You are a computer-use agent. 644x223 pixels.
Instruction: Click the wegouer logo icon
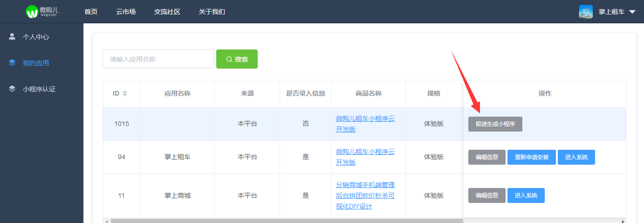(x=32, y=12)
